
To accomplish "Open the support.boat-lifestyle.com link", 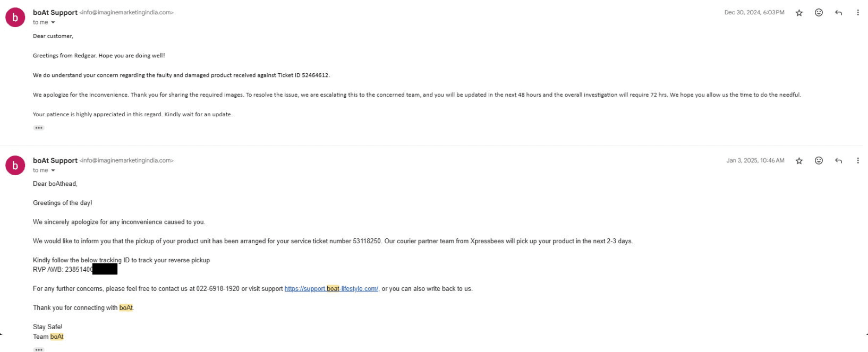I will 331,289.
